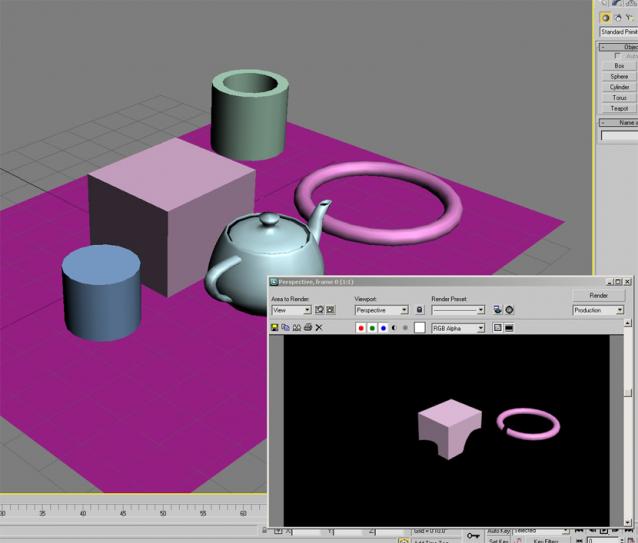Image resolution: width=638 pixels, height=543 pixels.
Task: Click the render window upper scroll-up arrow
Action: tap(628, 323)
